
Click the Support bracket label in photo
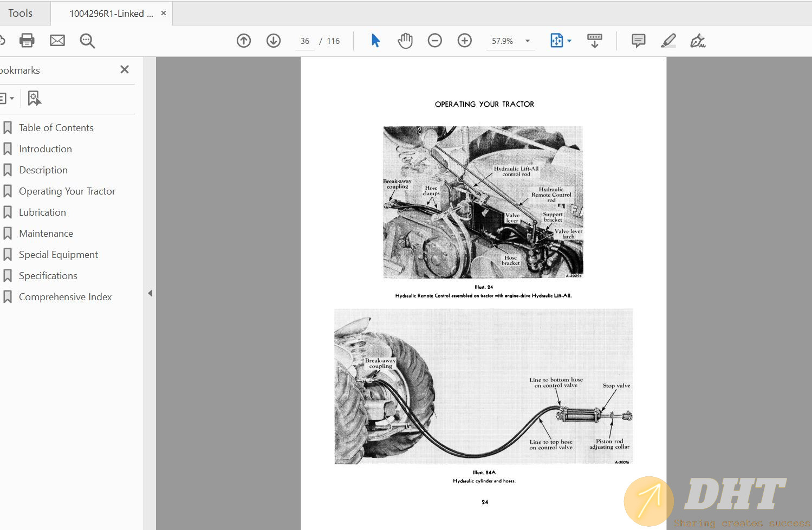click(x=553, y=217)
